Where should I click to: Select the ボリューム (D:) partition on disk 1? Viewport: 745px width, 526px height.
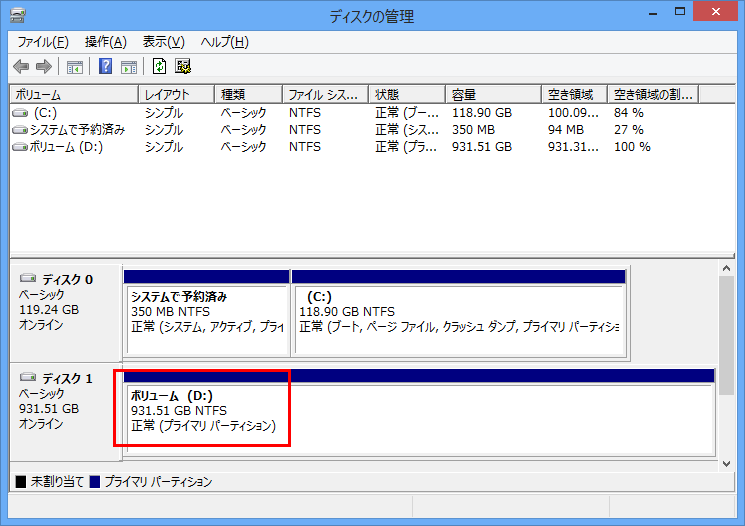tap(417, 417)
